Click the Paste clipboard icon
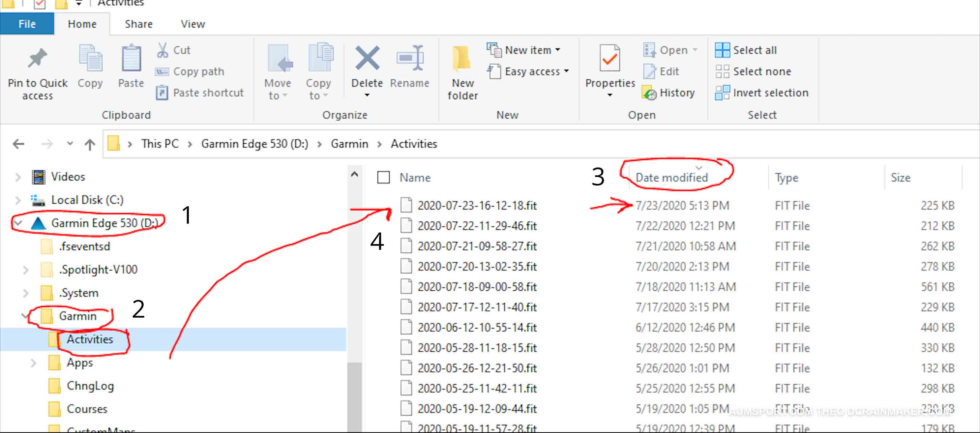Image resolution: width=980 pixels, height=433 pixels. (131, 58)
